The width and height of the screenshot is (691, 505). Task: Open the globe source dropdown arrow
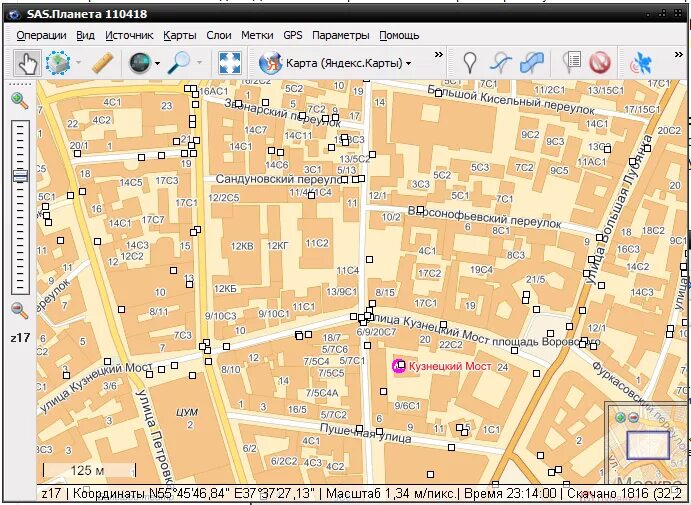point(157,63)
